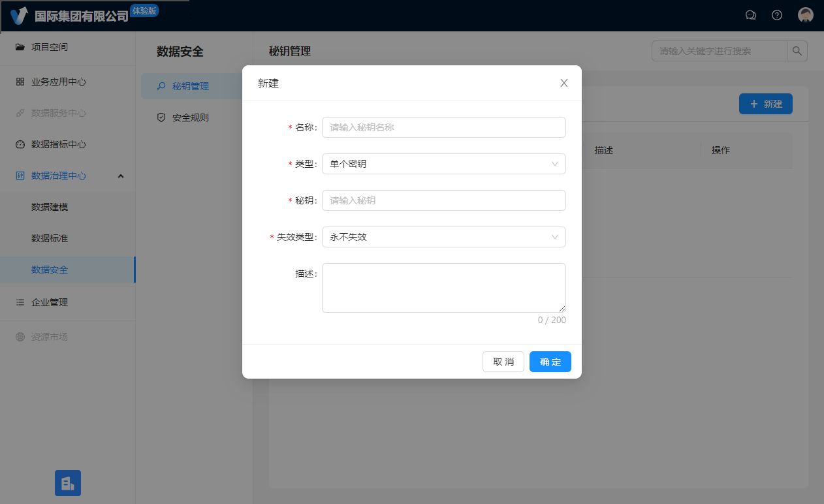Click the user avatar in top bar
This screenshot has width=824, height=504.
[x=806, y=15]
